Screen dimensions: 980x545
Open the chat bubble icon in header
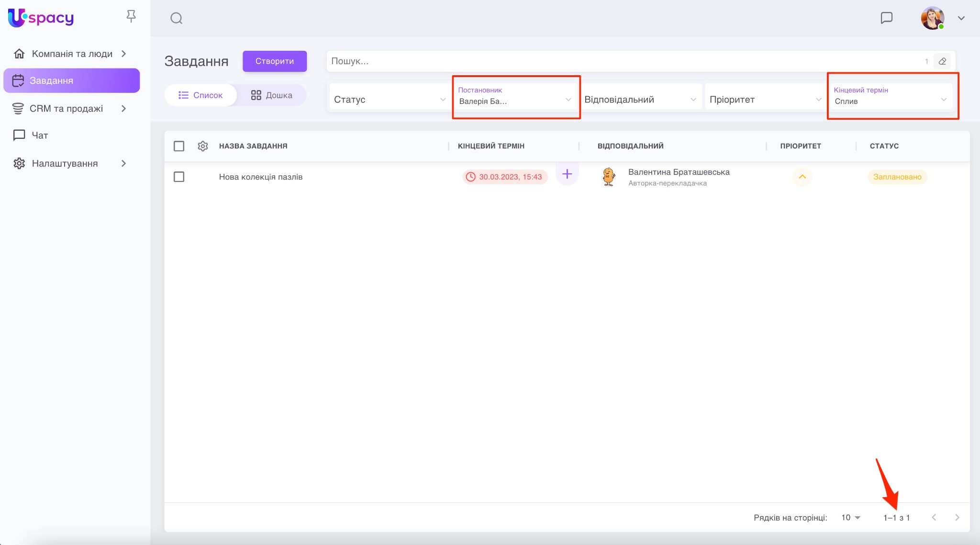[886, 18]
